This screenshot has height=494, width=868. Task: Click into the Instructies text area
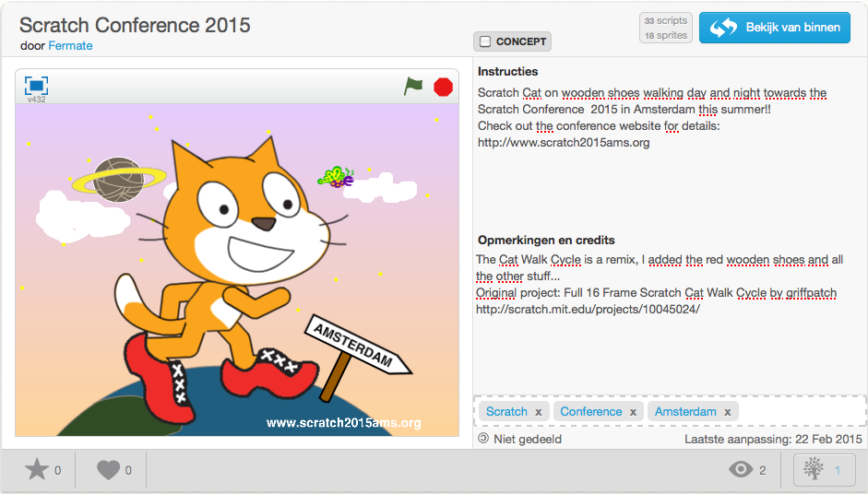tap(668, 117)
